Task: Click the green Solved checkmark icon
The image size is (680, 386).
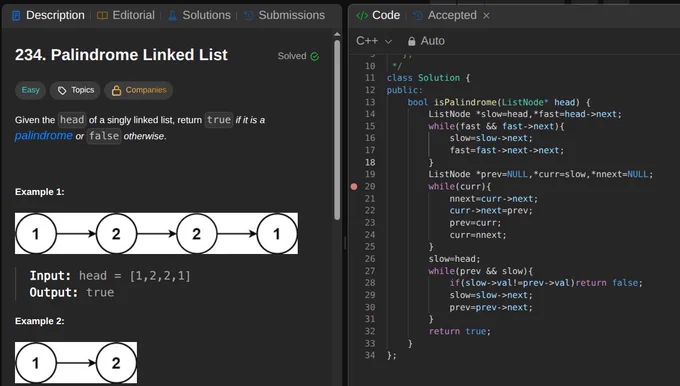Action: tap(315, 56)
